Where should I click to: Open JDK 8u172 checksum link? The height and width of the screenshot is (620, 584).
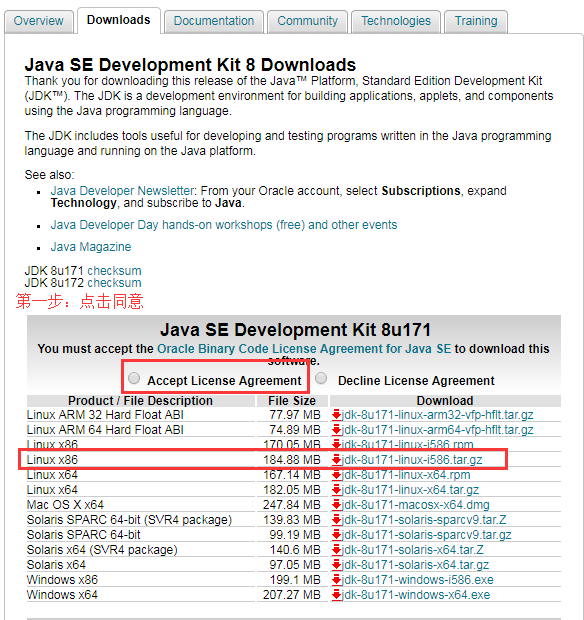(x=114, y=283)
